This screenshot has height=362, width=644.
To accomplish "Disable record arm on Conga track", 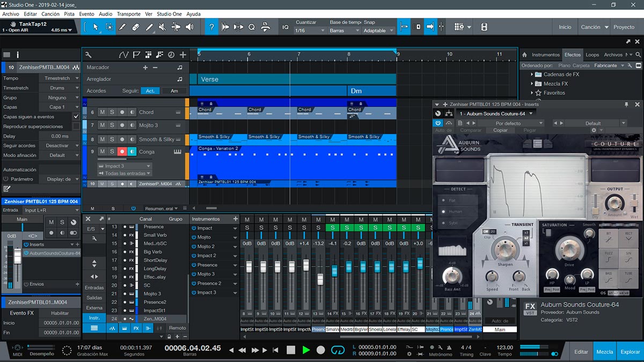I will (122, 152).
